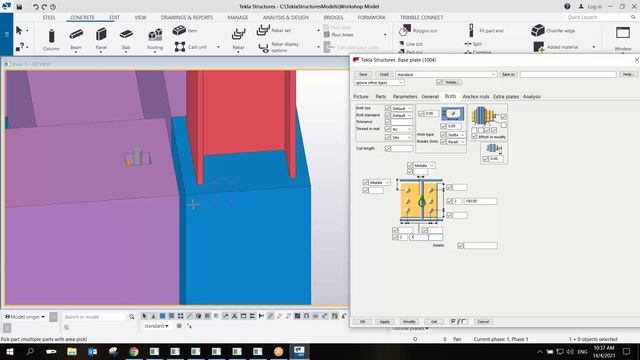This screenshot has width=640, height=360.
Task: Toggle the Bolt standard checkbox
Action: point(388,115)
